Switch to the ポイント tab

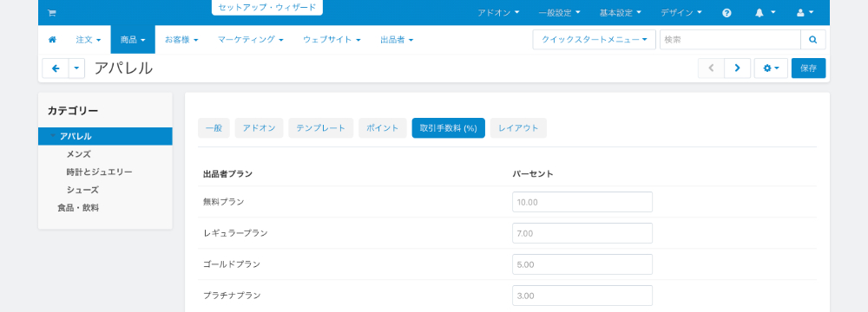pos(383,127)
